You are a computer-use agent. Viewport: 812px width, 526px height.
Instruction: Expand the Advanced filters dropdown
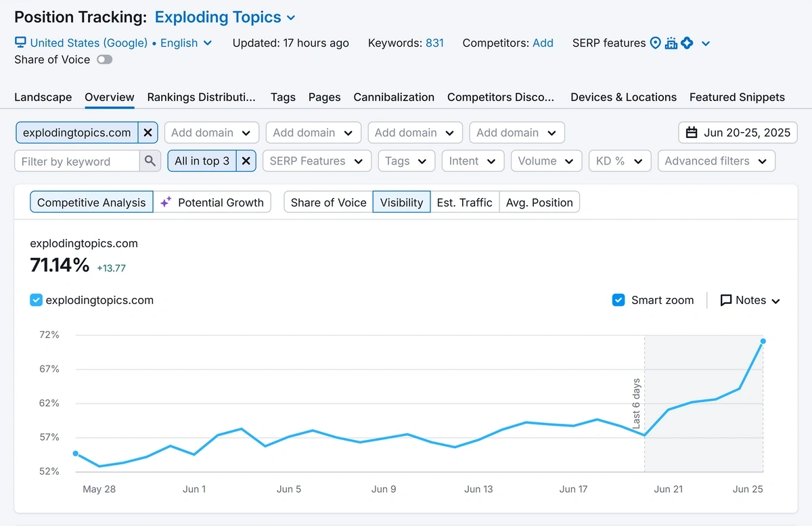(717, 161)
